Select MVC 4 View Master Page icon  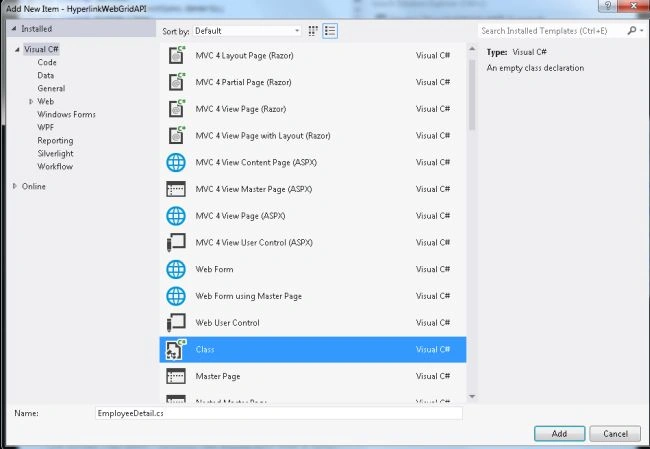tap(176, 189)
